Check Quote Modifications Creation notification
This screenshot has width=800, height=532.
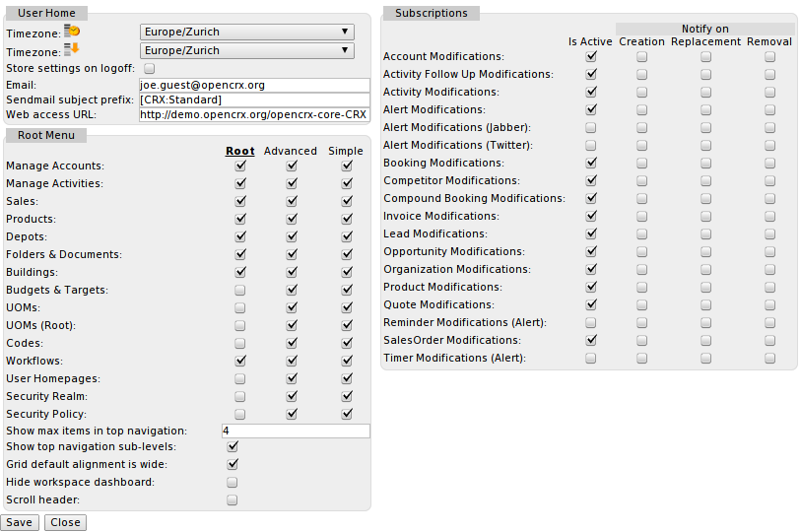click(641, 305)
